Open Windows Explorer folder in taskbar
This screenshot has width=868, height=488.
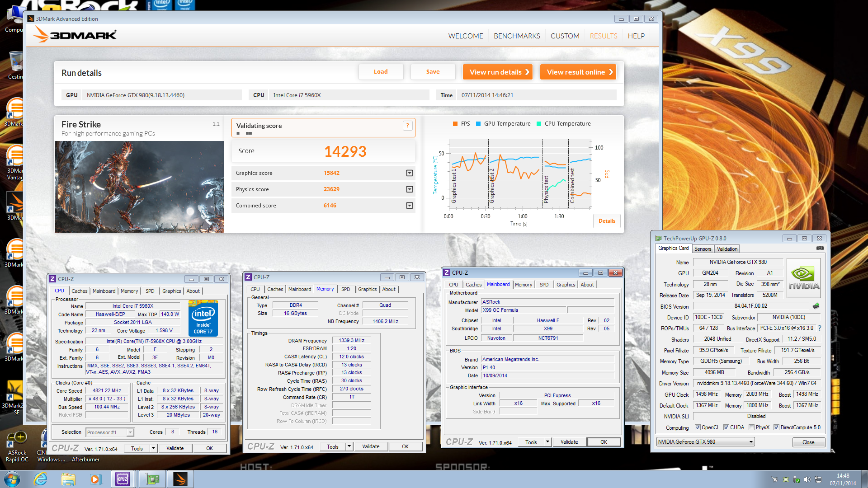point(68,479)
